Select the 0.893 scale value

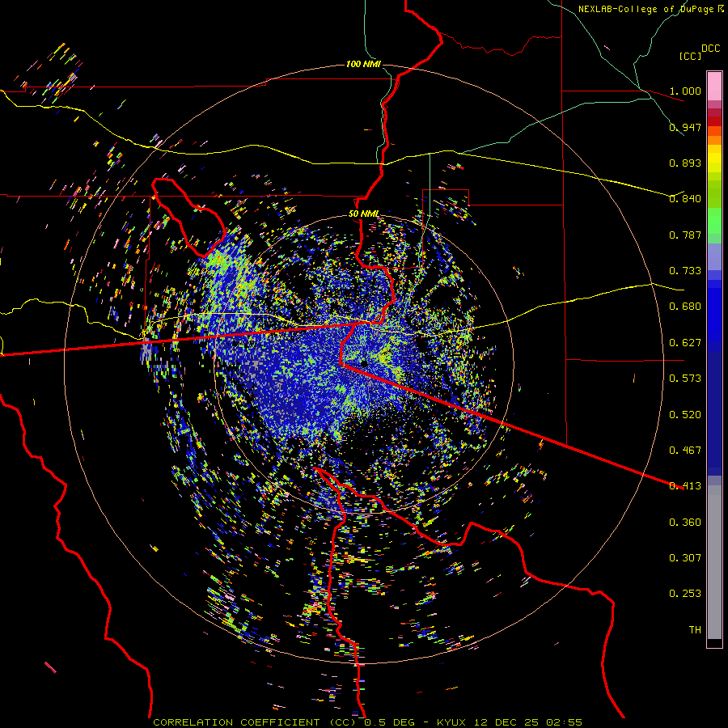pos(685,163)
